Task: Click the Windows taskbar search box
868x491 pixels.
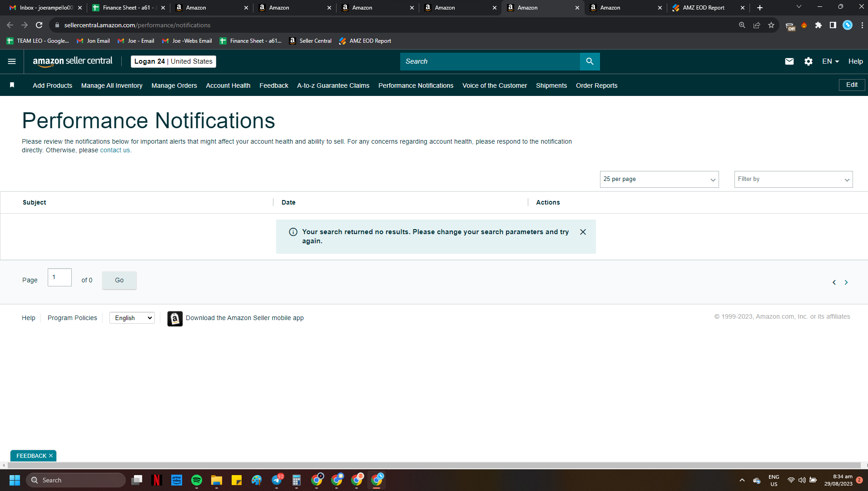Action: coord(75,480)
